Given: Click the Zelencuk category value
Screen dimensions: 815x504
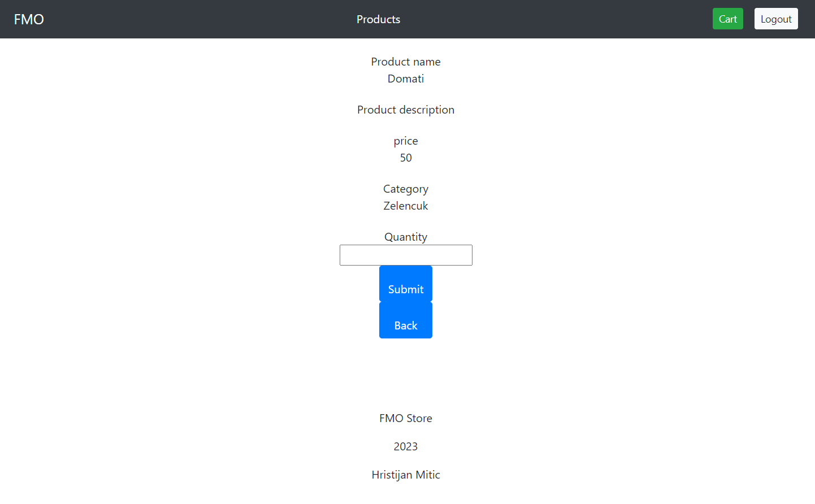Looking at the screenshot, I should coord(406,206).
